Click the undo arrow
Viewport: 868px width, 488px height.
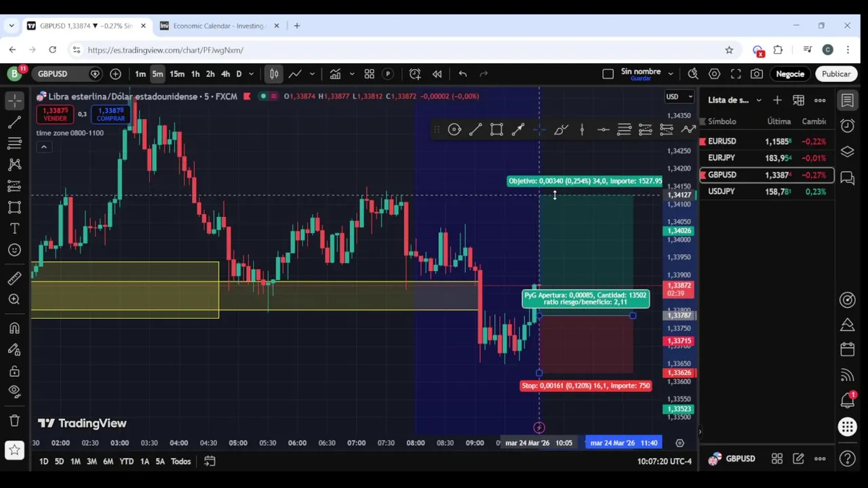(462, 74)
